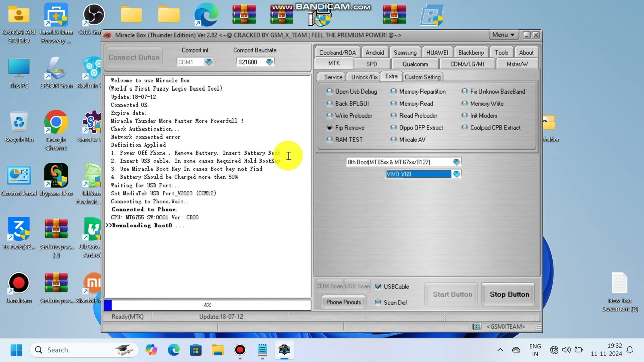Switch to the Qualcomm tab
This screenshot has height=362, width=644.
(x=415, y=64)
